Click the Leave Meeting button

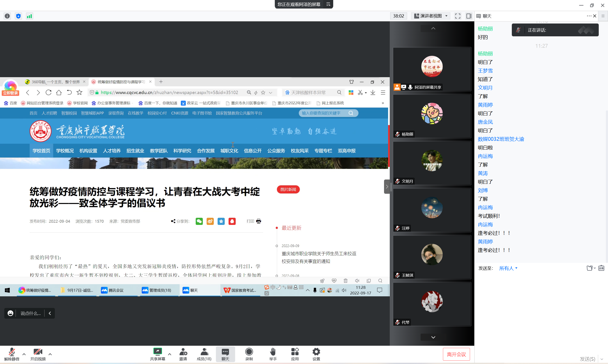click(x=456, y=354)
